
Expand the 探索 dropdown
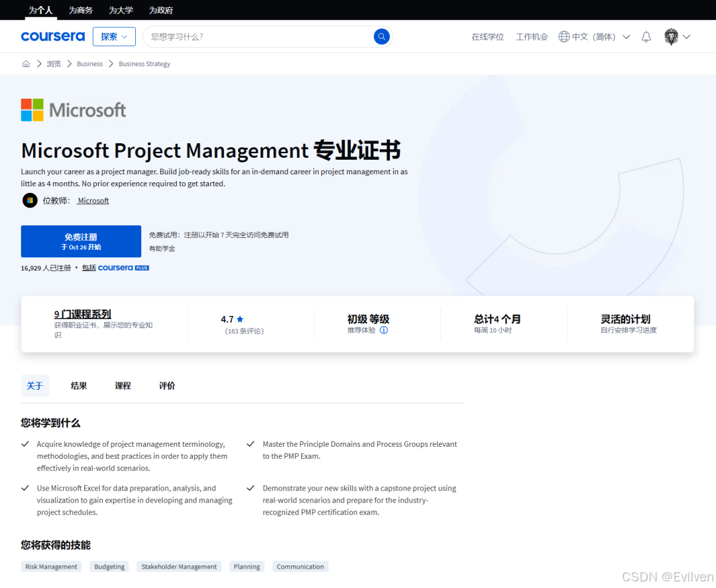[x=114, y=36]
